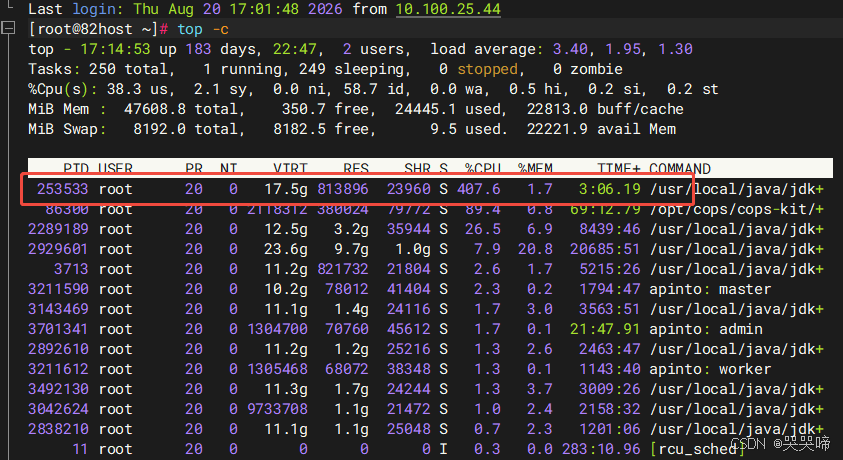Select the 17:14:53 current time text
843x460 pixels.
pyautogui.click(x=115, y=49)
